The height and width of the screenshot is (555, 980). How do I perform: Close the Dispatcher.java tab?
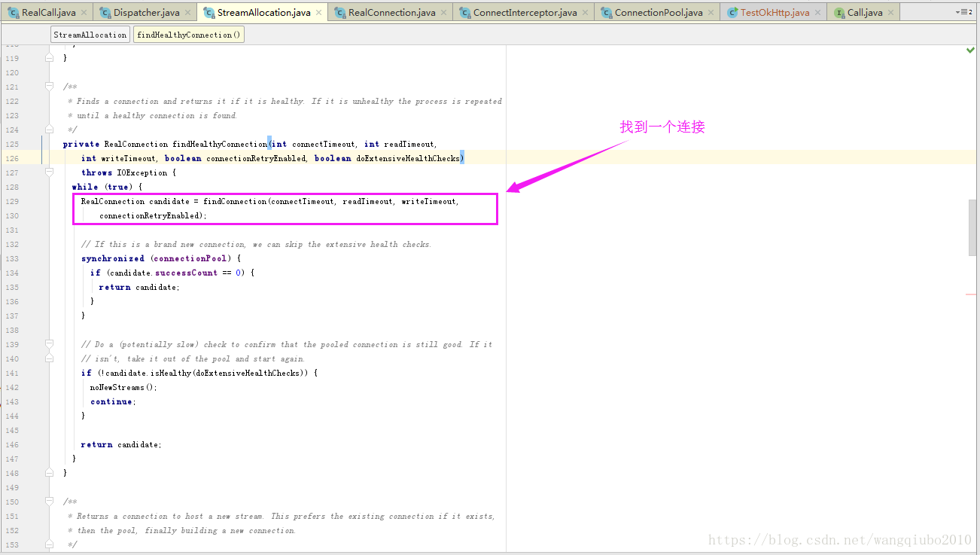pos(187,13)
